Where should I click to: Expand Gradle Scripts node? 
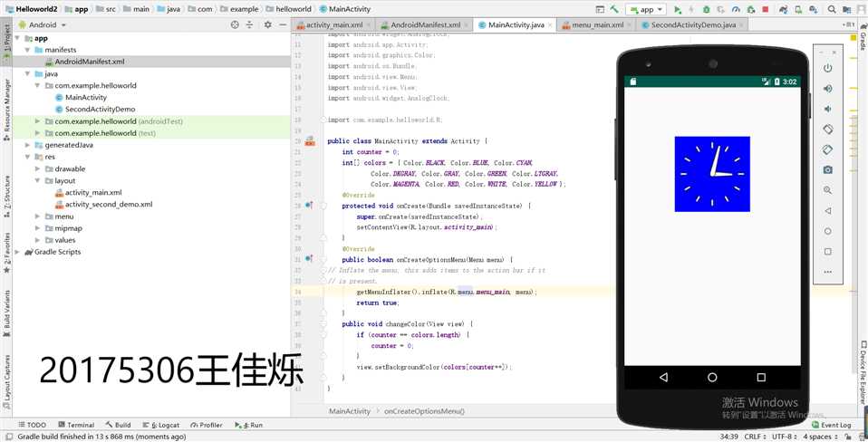point(16,252)
